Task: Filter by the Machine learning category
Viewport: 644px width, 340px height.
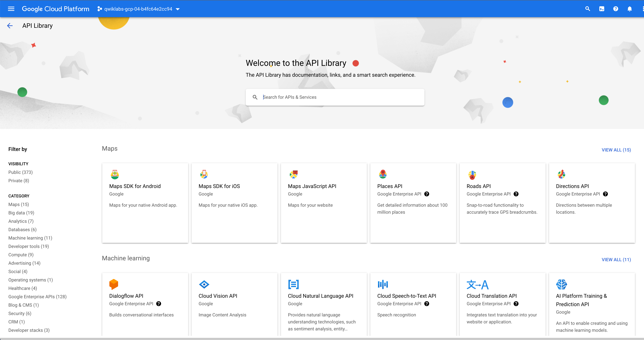Action: tap(30, 238)
